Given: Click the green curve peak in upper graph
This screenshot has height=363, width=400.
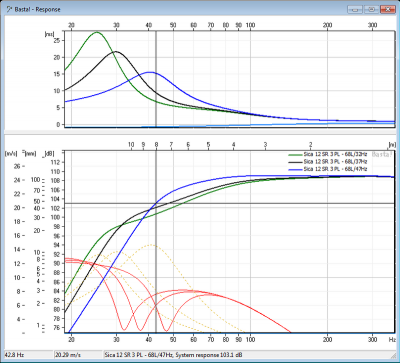Looking at the screenshot, I should (97, 32).
